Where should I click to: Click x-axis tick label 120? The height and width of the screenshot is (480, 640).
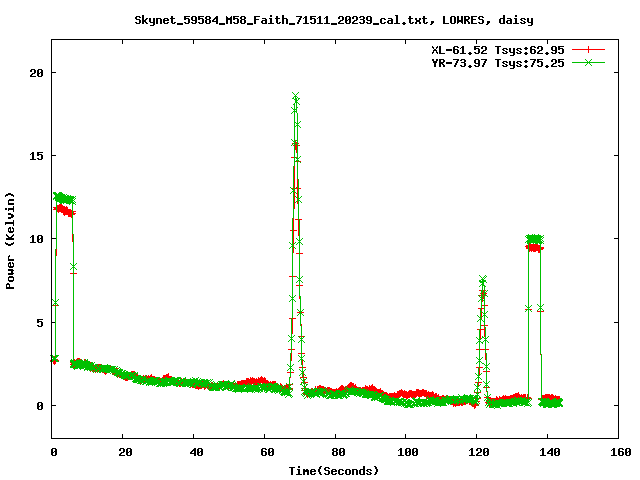(x=479, y=452)
